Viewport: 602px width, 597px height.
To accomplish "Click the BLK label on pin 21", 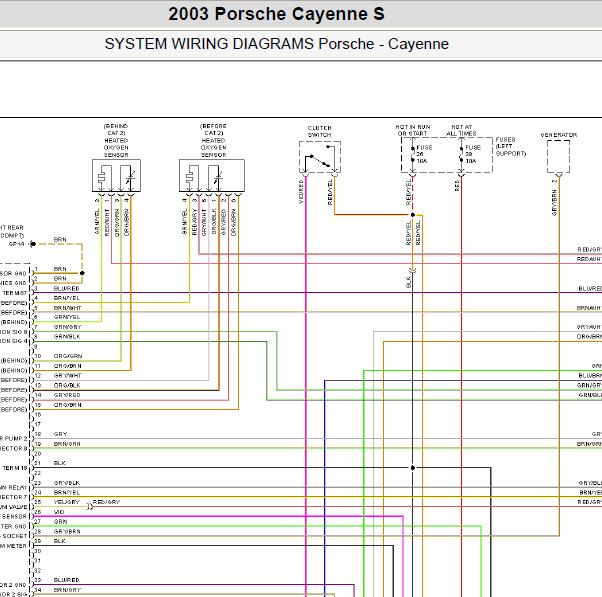I will click(x=60, y=463).
